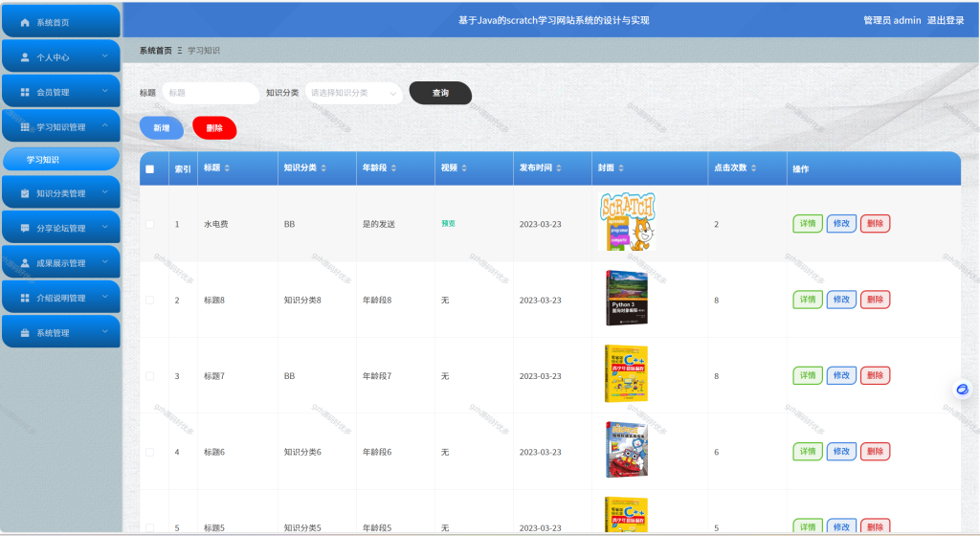The width and height of the screenshot is (980, 536).
Task: Sort by 知识分类 column arrows
Action: [x=323, y=168]
